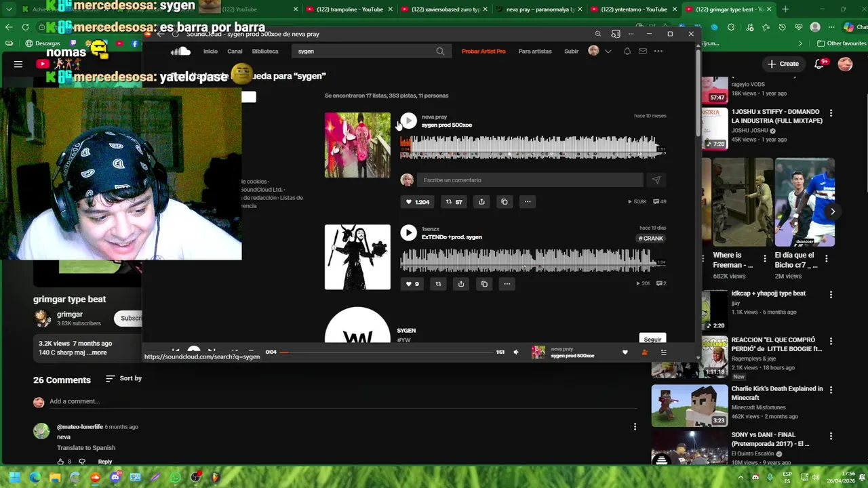This screenshot has width=868, height=488.
Task: Open SoundCloud messages envelope icon
Action: [x=642, y=52]
